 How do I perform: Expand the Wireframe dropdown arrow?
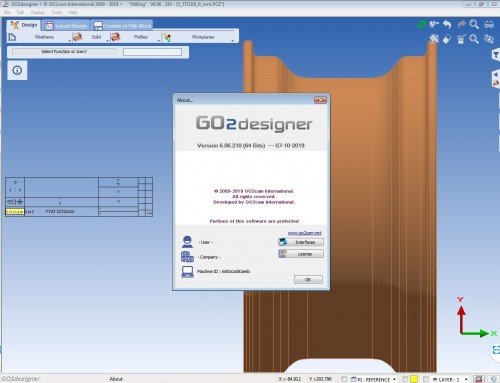click(x=70, y=41)
